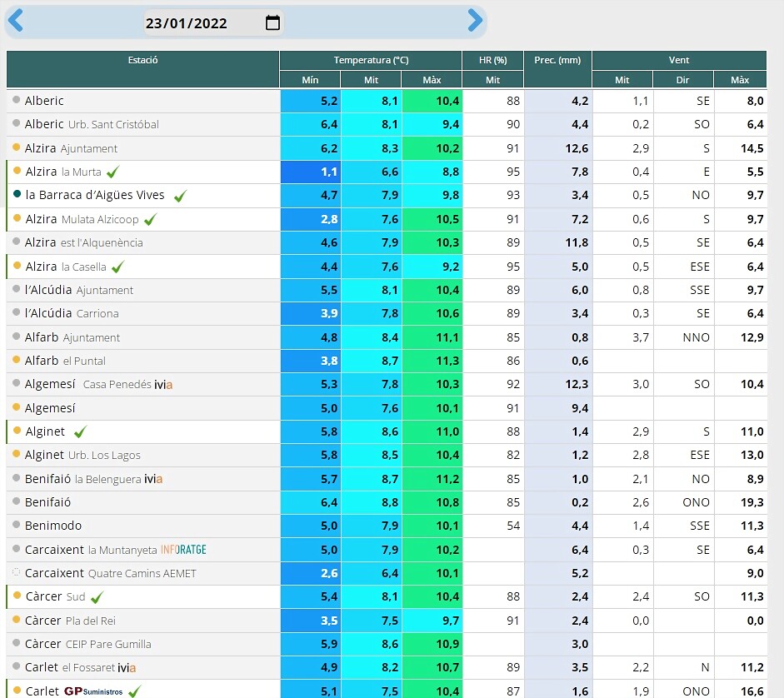This screenshot has width=784, height=698.
Task: Open Alfarb Ajuntament station
Action: (x=72, y=337)
